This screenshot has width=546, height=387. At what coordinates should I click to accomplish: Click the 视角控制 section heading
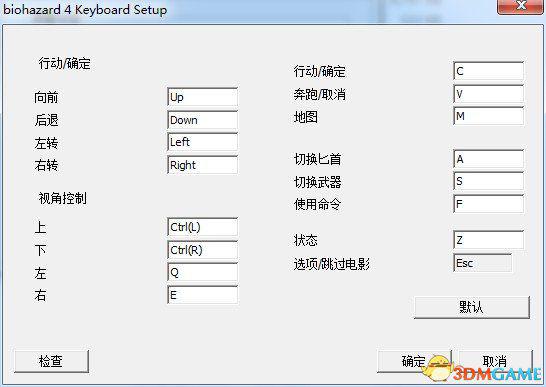click(62, 199)
